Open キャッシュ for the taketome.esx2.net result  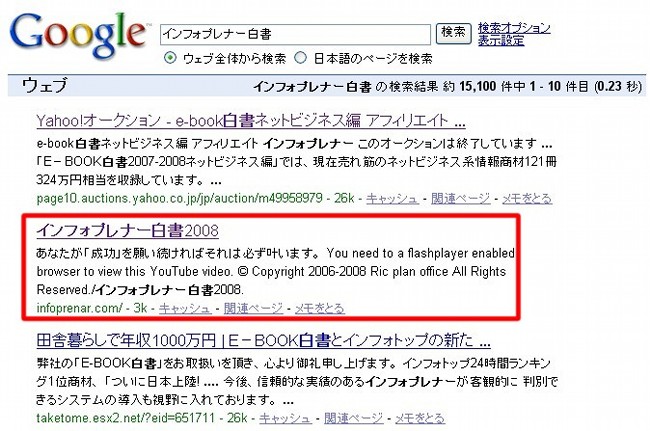pos(285,418)
